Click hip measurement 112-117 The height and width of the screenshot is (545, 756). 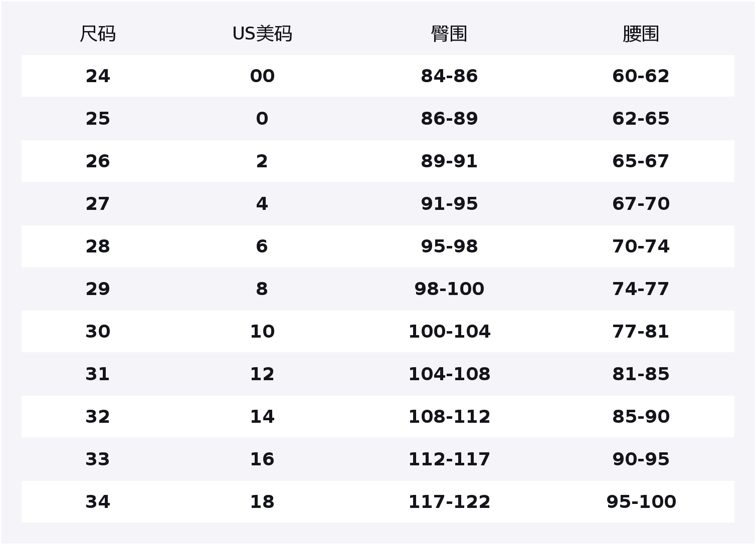click(449, 459)
